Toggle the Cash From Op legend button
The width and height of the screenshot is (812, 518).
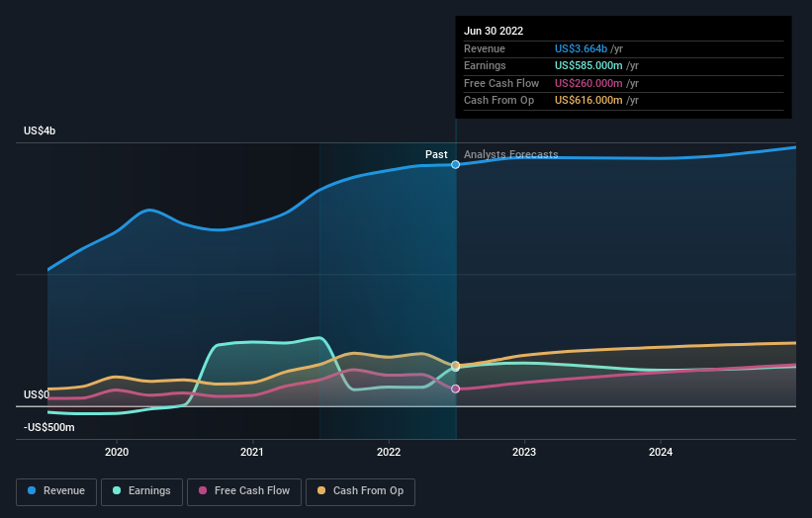[360, 491]
